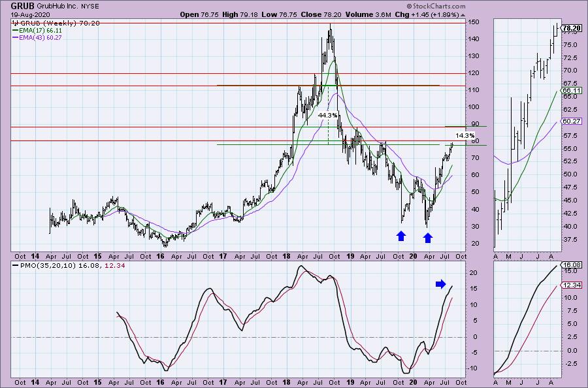
Task: Click the Volume 3.6M value
Action: point(368,14)
